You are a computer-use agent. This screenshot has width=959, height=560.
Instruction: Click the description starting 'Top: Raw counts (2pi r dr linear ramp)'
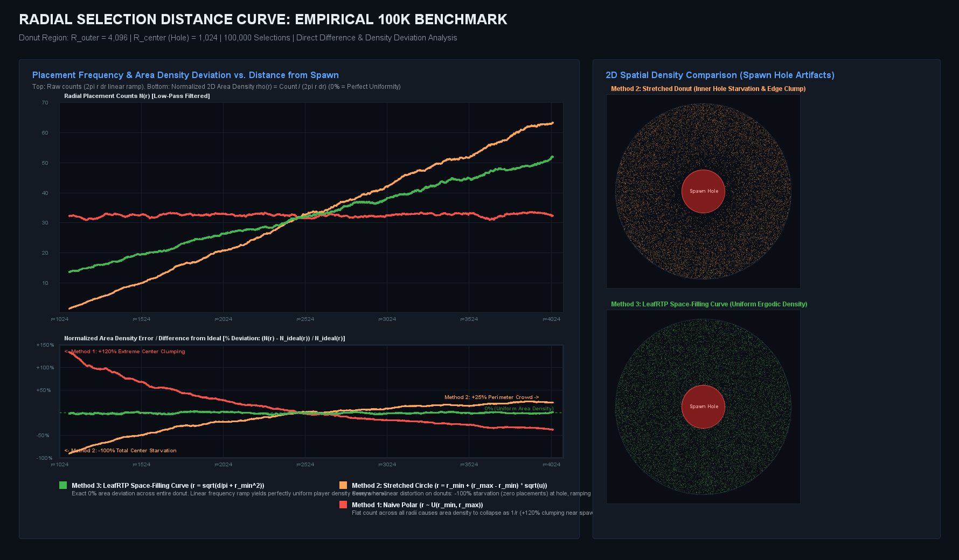pyautogui.click(x=217, y=87)
